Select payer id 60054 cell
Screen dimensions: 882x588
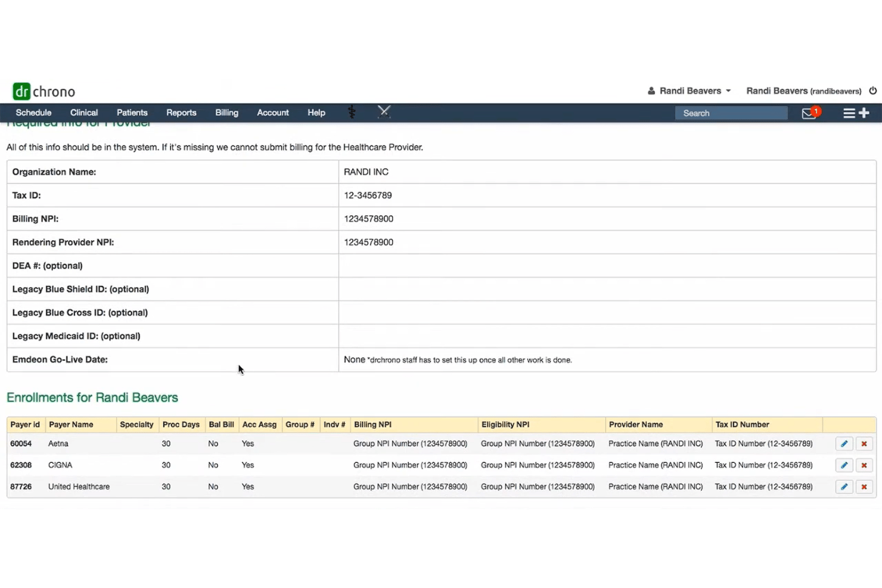21,444
